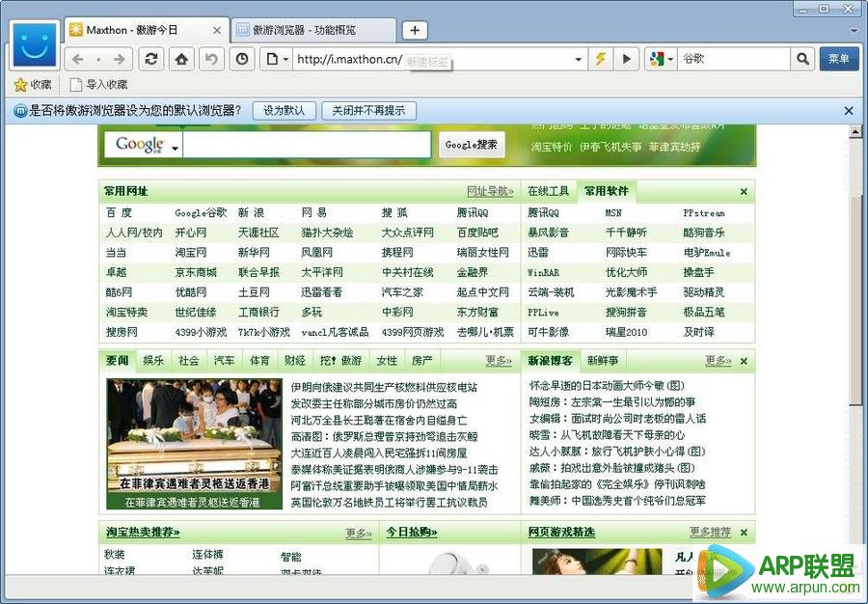Go forward with the forward arrow
This screenshot has height=604, width=868.
119,59
